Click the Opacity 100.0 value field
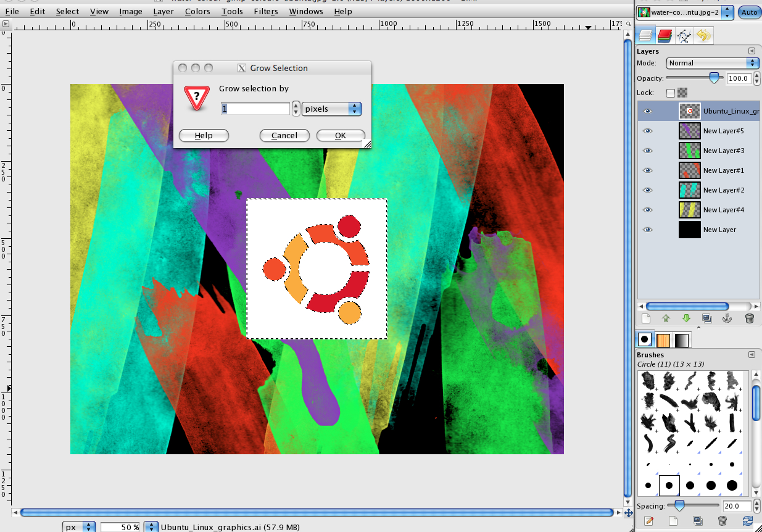This screenshot has height=532, width=762. tap(739, 78)
